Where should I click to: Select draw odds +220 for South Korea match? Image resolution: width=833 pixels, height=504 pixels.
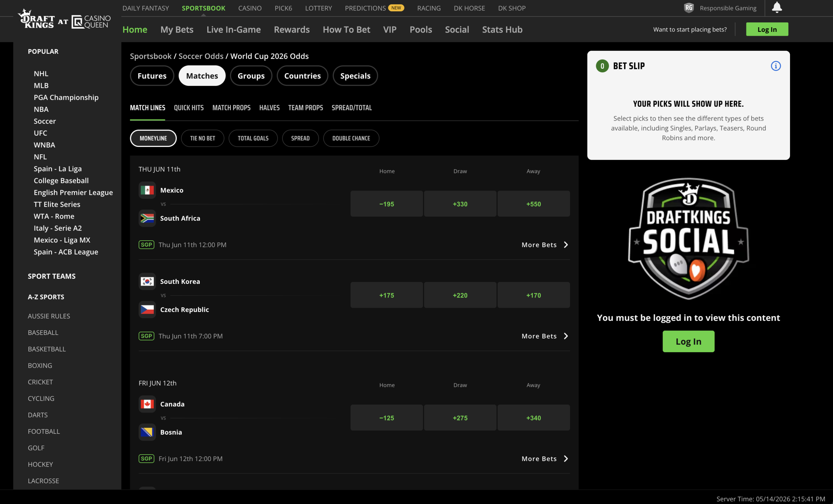[x=460, y=295]
